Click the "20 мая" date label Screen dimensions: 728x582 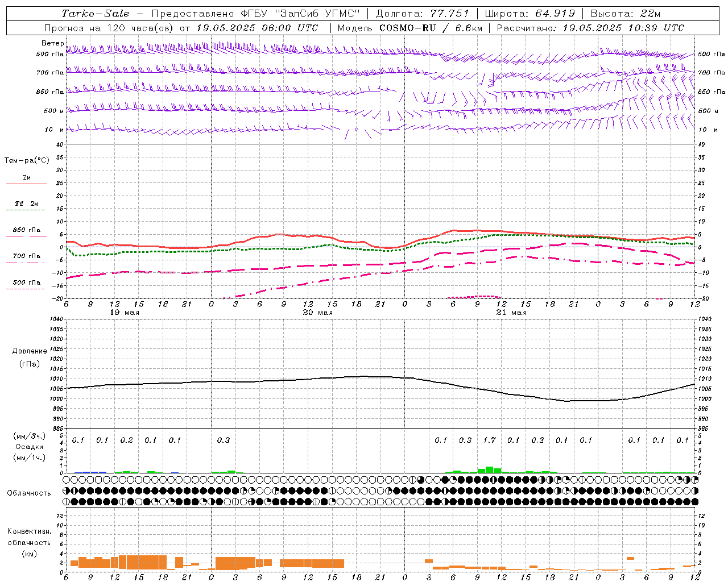coord(317,313)
